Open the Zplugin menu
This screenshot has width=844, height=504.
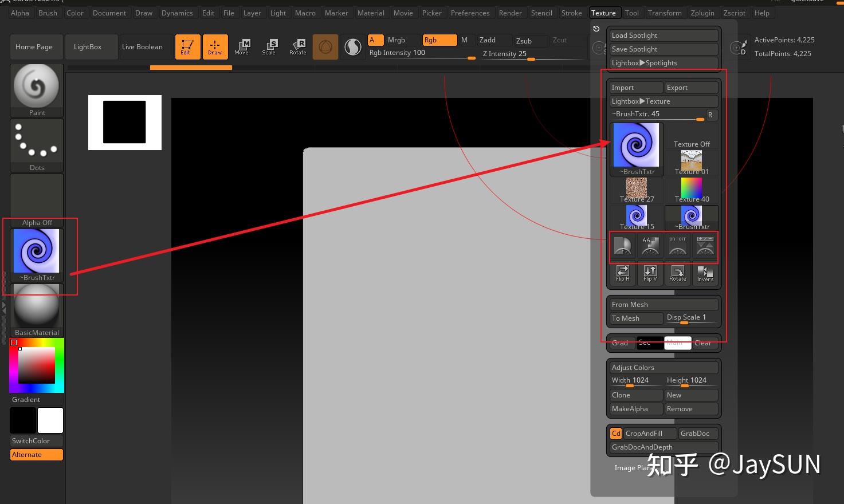(x=702, y=13)
